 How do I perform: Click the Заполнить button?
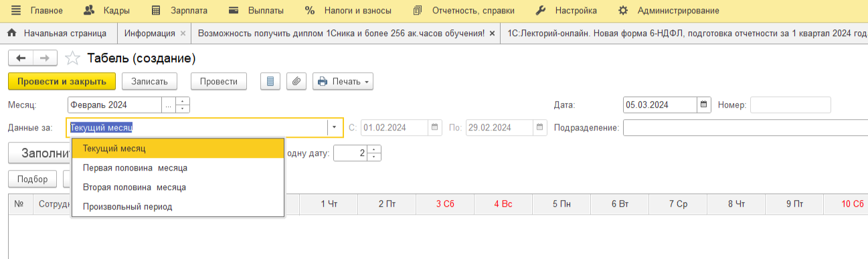(40, 153)
